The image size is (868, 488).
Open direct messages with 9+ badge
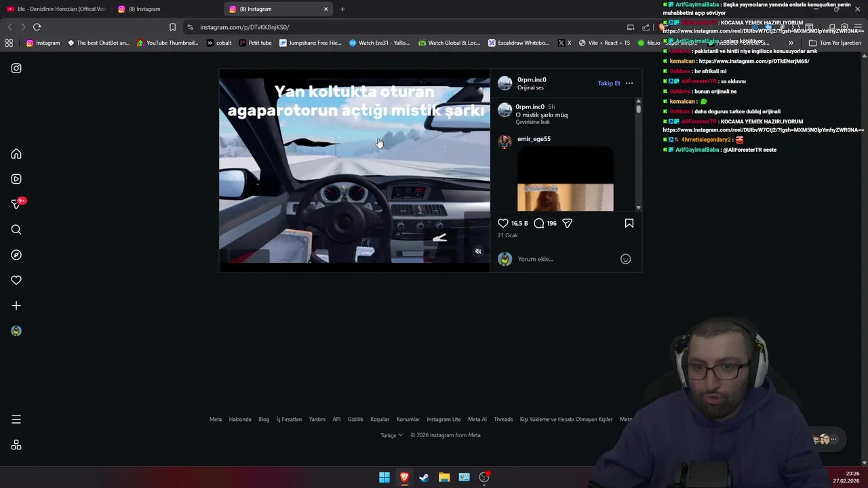pos(17,204)
